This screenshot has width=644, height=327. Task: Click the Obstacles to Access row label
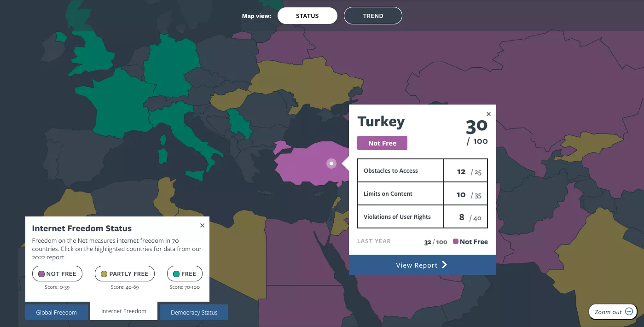click(391, 171)
